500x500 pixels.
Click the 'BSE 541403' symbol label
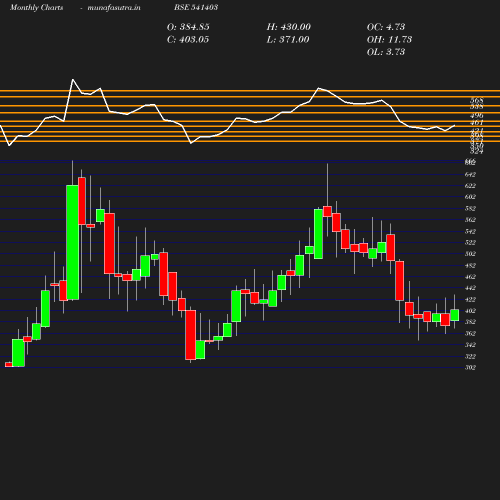(196, 7)
